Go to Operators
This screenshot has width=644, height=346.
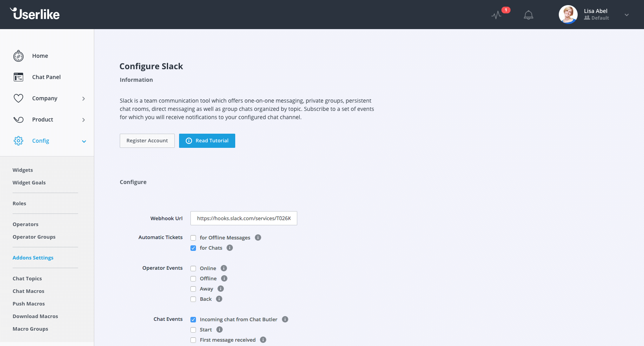click(26, 225)
